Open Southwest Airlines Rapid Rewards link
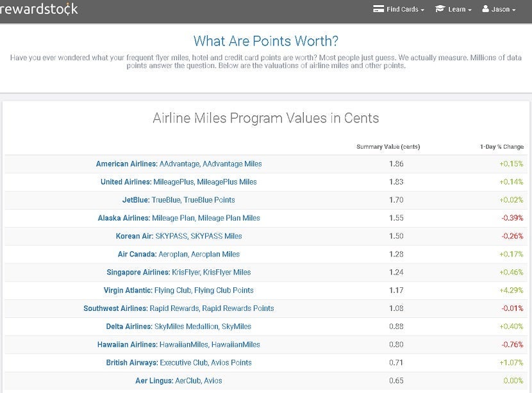 click(x=179, y=308)
